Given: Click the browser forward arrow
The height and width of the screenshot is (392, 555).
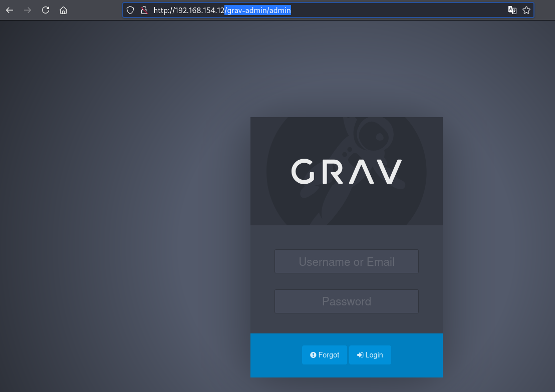Looking at the screenshot, I should coord(27,10).
